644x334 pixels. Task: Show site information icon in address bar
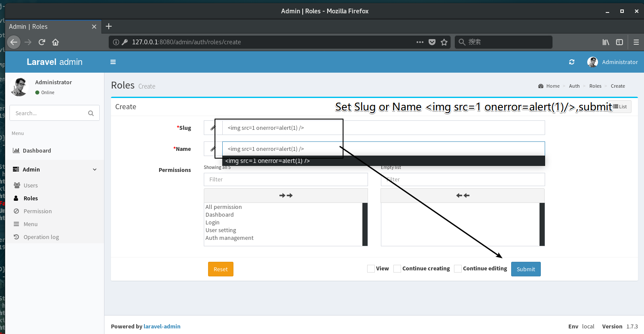pos(116,42)
